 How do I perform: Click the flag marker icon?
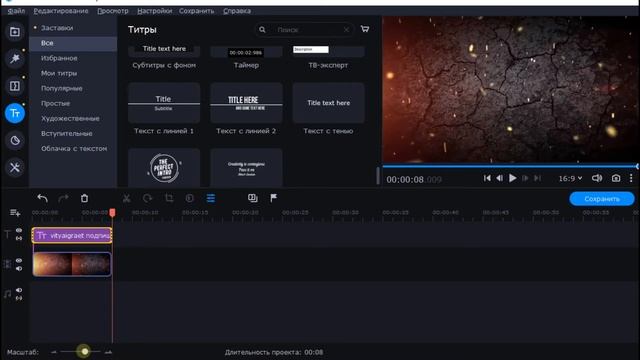click(273, 198)
